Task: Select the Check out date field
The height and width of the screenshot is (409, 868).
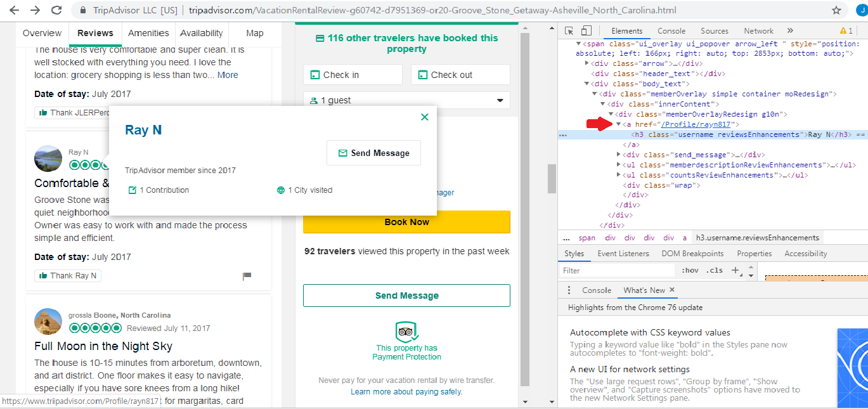Action: click(460, 75)
